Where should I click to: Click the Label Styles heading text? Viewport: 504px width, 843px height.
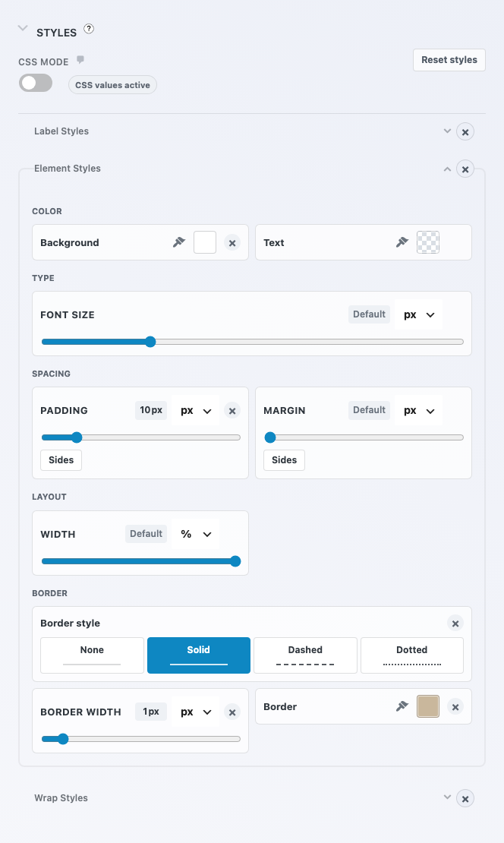click(x=61, y=131)
